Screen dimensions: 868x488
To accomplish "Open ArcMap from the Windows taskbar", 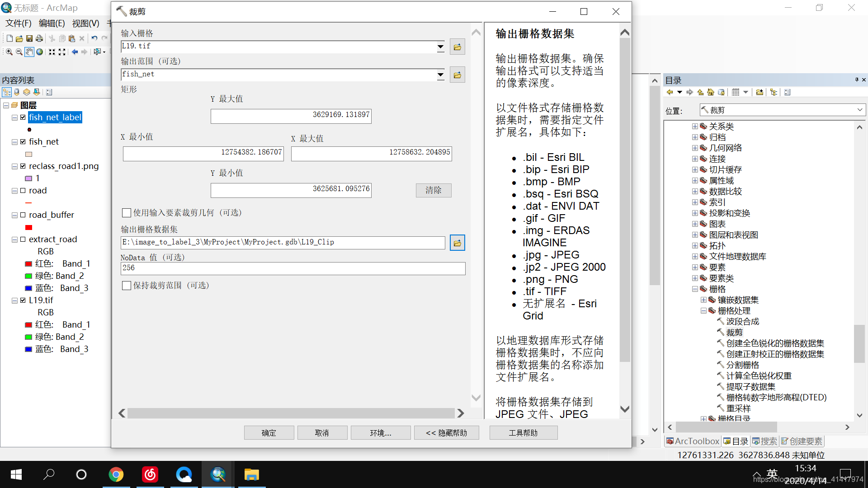I will pos(218,474).
